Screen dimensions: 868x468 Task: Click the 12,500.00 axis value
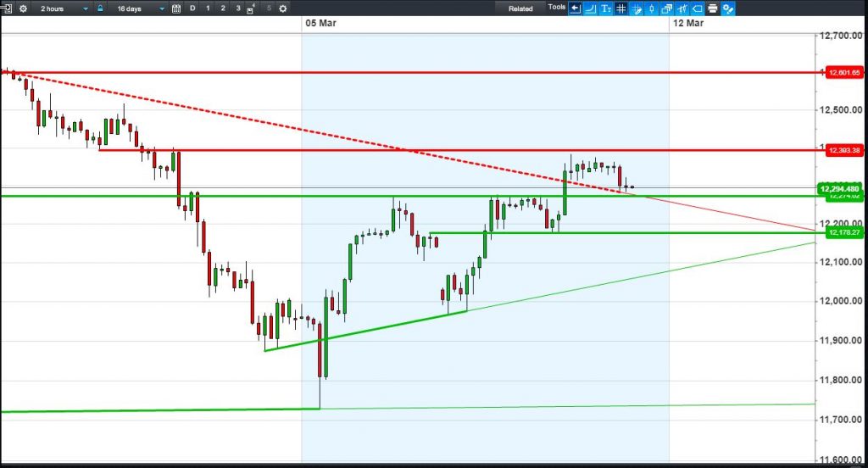[x=840, y=109]
